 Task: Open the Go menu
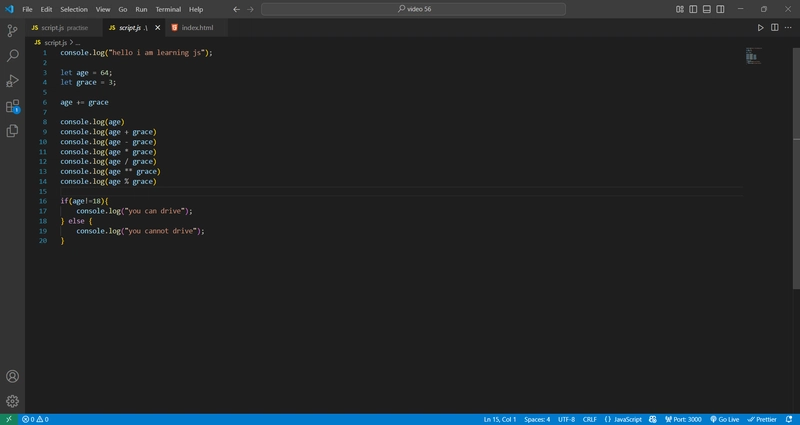tap(122, 9)
